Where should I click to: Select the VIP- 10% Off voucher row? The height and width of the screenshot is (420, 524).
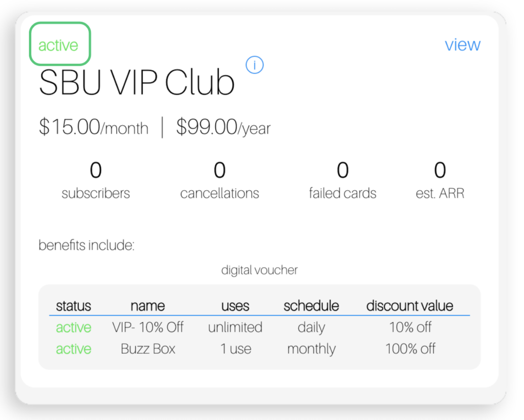click(x=259, y=327)
